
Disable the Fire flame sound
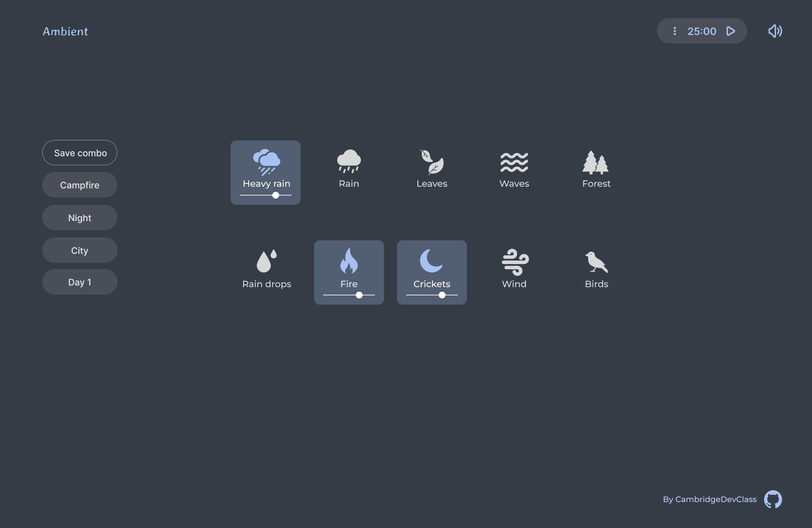(349, 261)
